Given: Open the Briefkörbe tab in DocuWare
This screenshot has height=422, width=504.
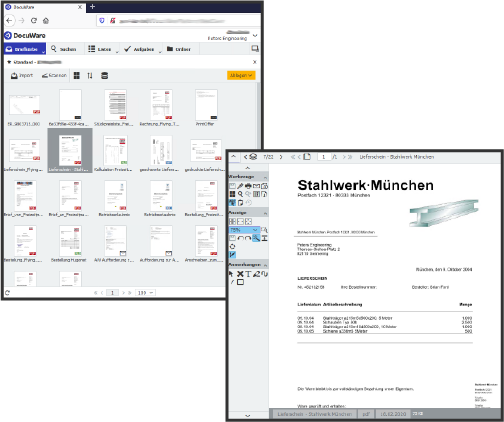Looking at the screenshot, I should (25, 49).
